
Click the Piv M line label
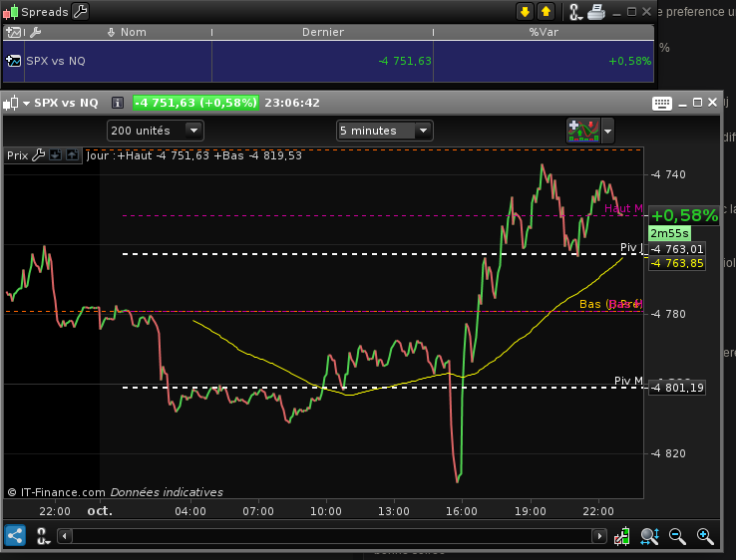[628, 381]
